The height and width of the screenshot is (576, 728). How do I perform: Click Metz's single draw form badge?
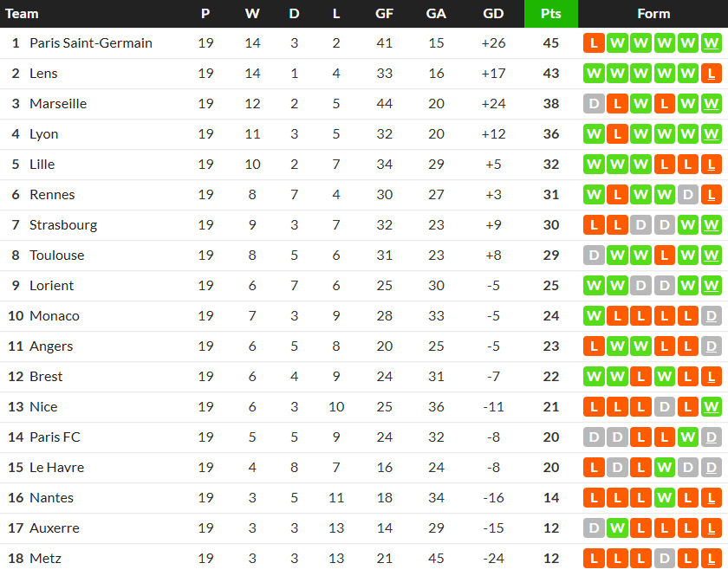click(665, 559)
